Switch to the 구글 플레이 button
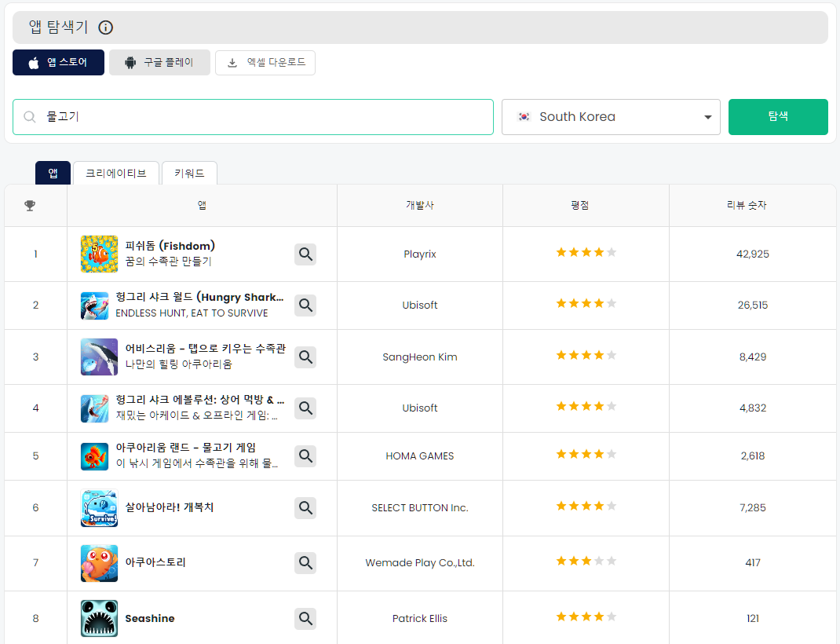 [159, 63]
